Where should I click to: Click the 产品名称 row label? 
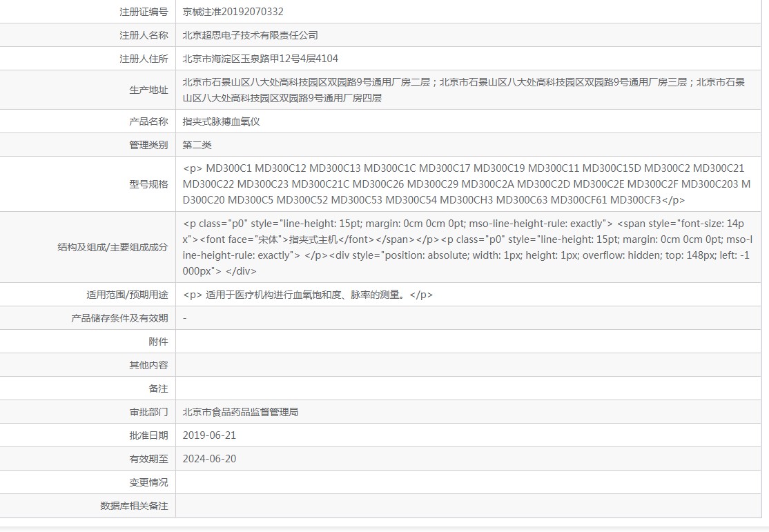coord(148,121)
